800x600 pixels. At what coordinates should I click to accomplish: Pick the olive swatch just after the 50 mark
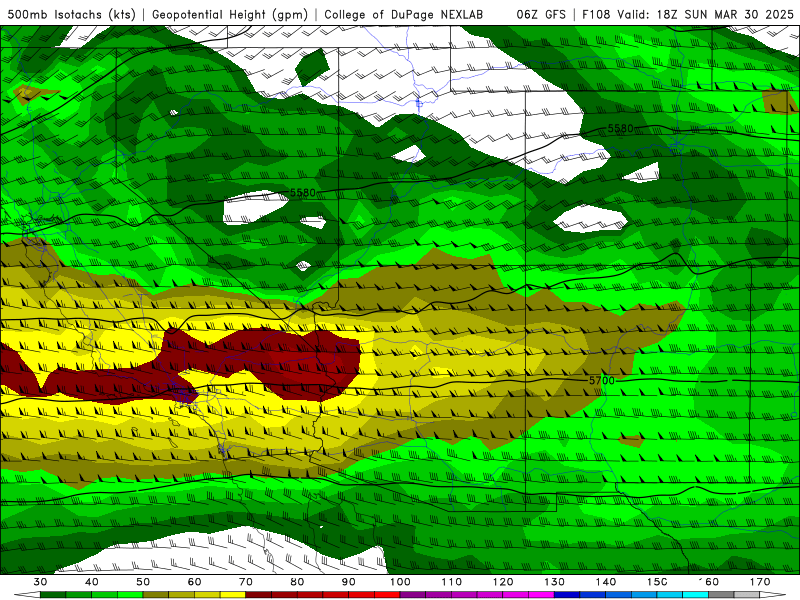point(156,595)
